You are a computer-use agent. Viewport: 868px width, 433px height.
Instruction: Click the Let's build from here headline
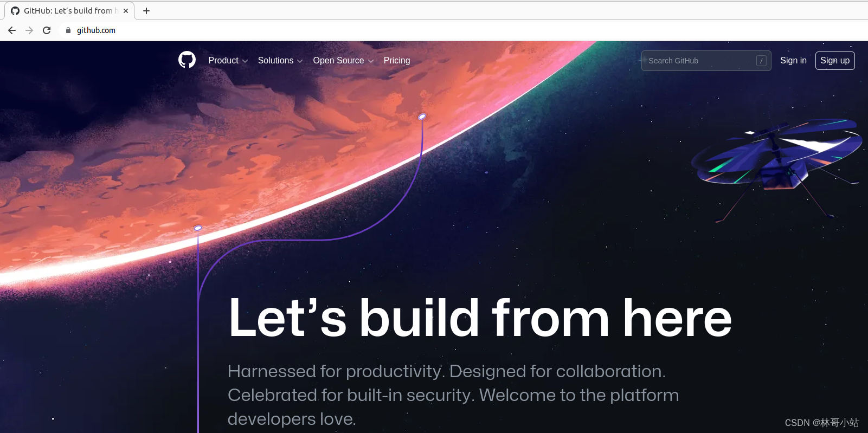(x=480, y=318)
